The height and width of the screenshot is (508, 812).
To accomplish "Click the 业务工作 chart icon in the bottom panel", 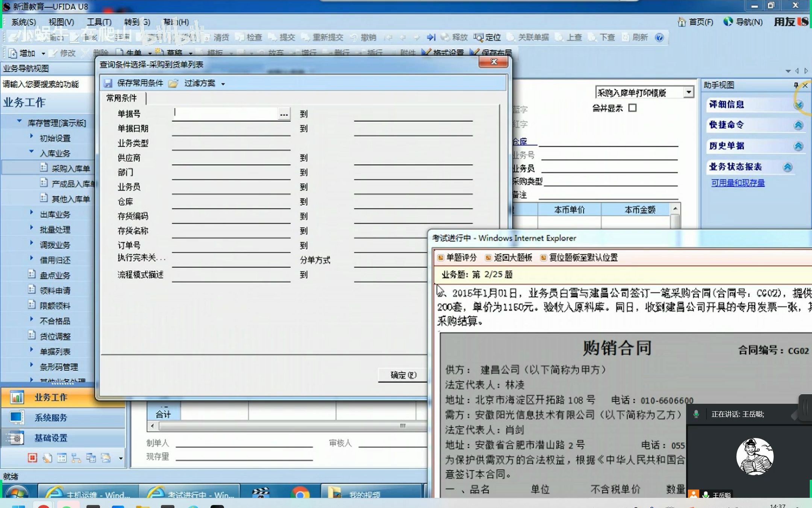I will point(17,397).
